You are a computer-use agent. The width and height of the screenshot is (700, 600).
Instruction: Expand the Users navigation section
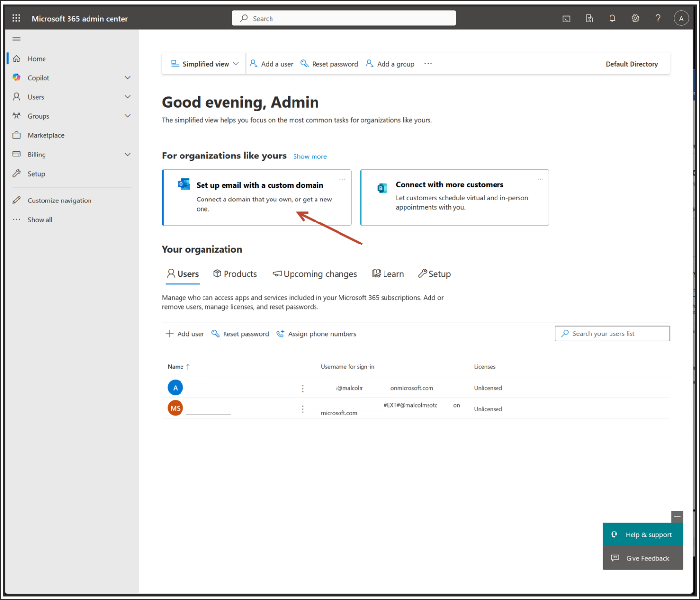tap(128, 97)
